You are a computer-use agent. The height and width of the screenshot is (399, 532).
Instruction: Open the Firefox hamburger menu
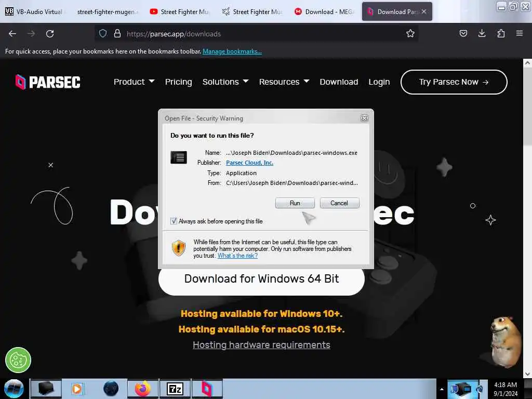520,33
